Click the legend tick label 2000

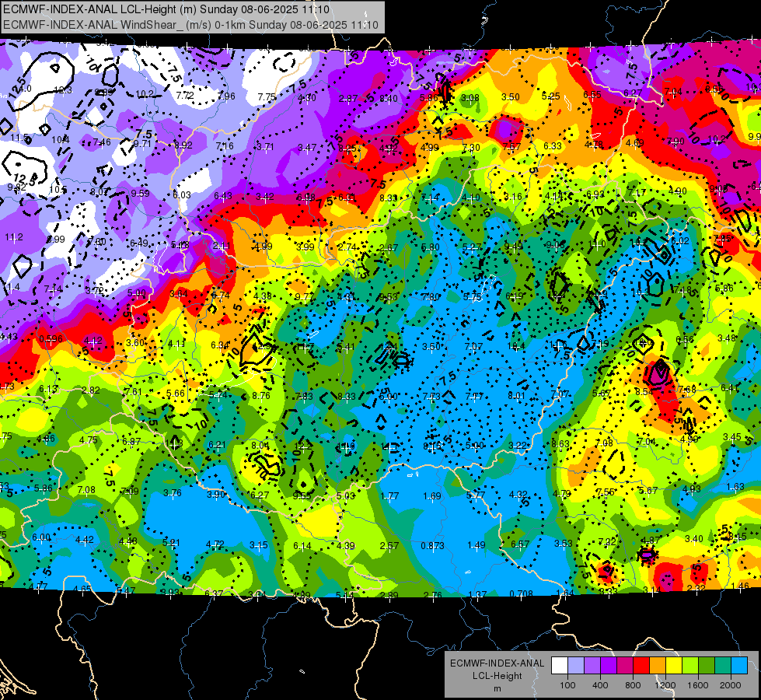(x=731, y=685)
